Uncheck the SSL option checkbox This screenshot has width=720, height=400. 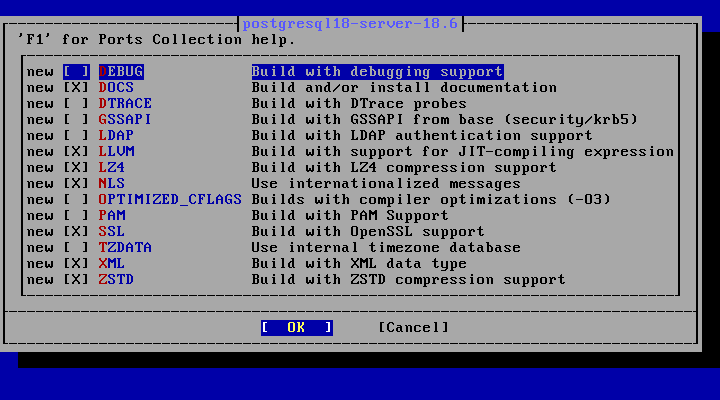click(76, 232)
